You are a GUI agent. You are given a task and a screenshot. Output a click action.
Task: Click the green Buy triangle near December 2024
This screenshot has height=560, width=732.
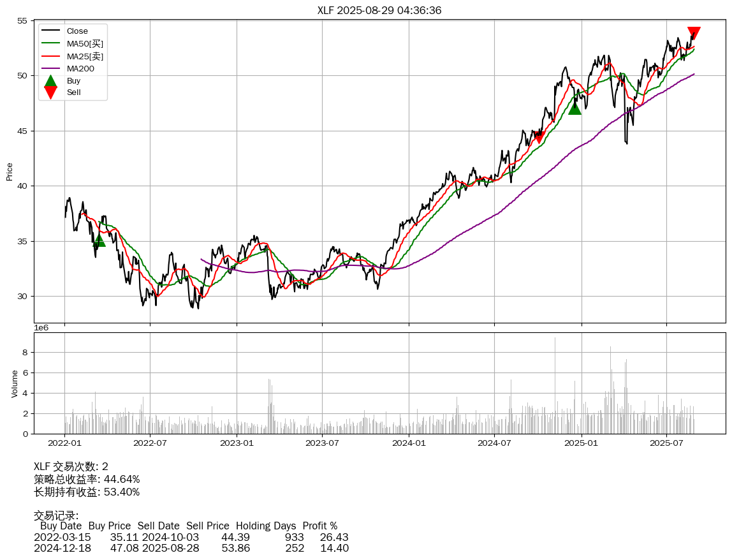tap(575, 108)
